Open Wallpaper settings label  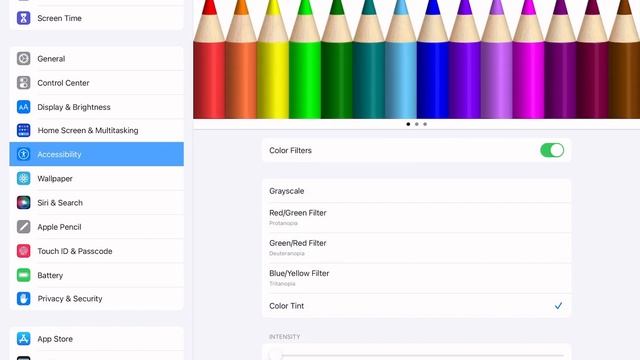pyautogui.click(x=55, y=179)
